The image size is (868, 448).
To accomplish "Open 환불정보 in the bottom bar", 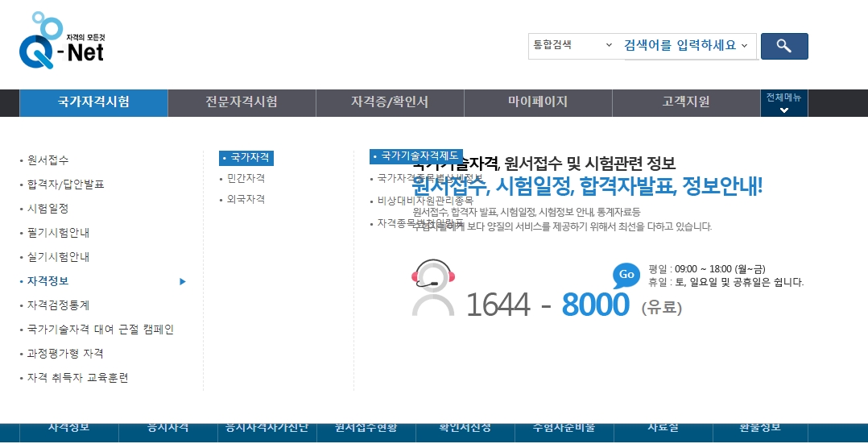I will 760,428.
